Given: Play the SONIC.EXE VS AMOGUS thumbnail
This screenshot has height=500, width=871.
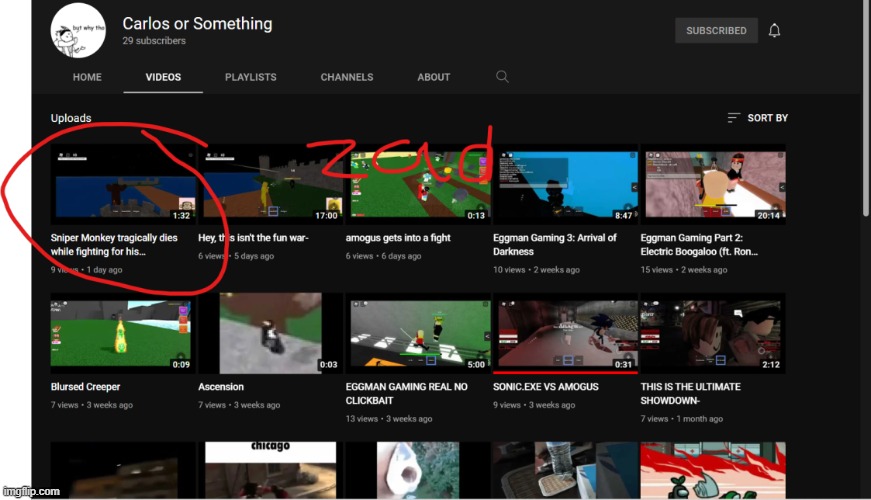Looking at the screenshot, I should (x=564, y=334).
